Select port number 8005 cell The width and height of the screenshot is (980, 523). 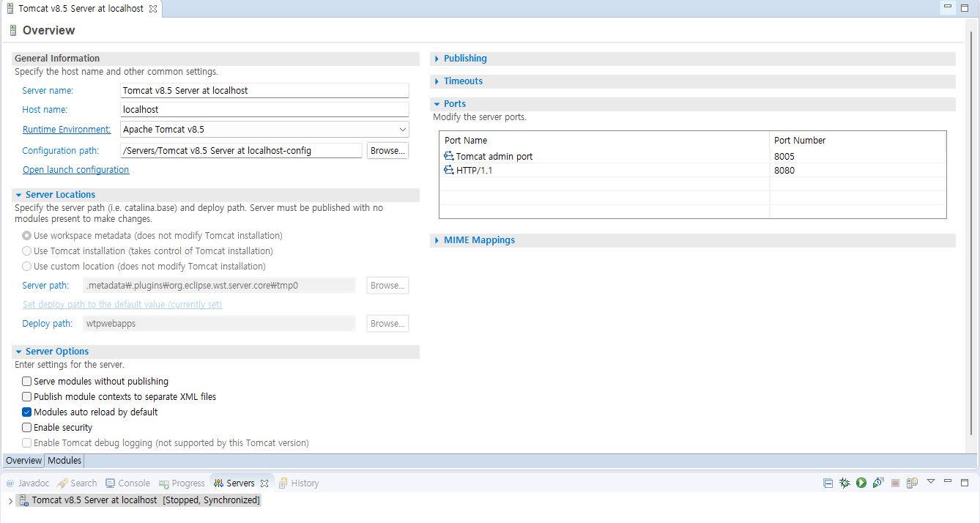tap(858, 156)
